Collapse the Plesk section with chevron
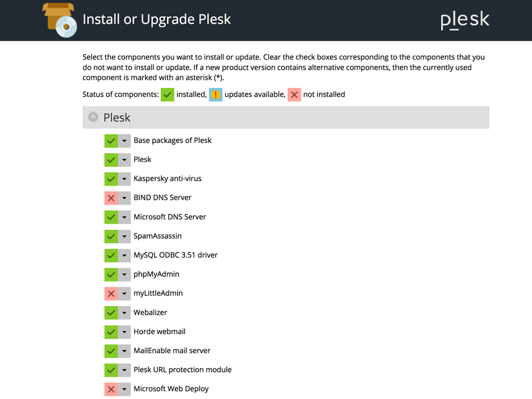Screen dimensions: 532x399 tap(93, 117)
